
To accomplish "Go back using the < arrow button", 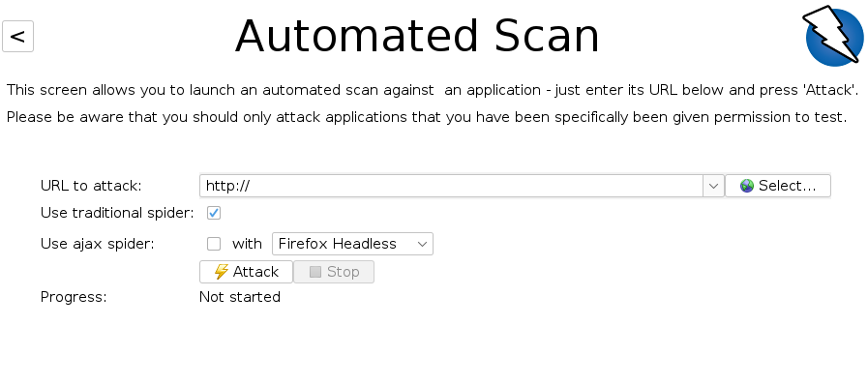I will (17, 37).
